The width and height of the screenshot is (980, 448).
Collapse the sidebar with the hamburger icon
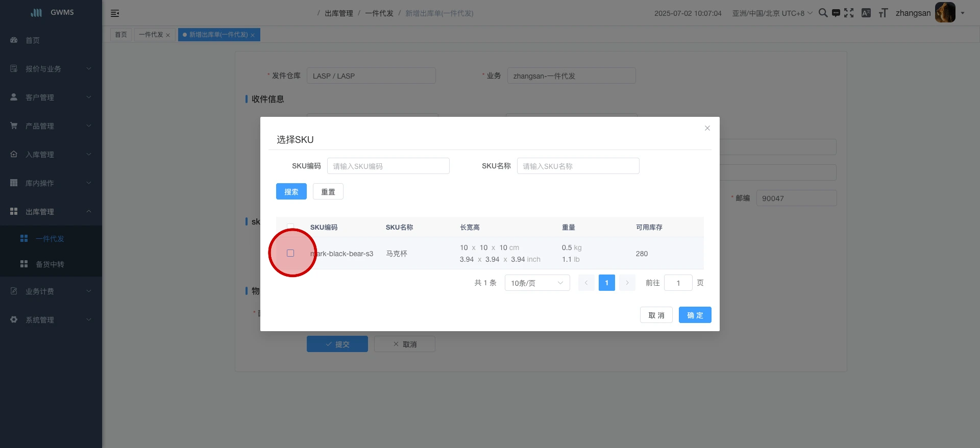coord(115,13)
